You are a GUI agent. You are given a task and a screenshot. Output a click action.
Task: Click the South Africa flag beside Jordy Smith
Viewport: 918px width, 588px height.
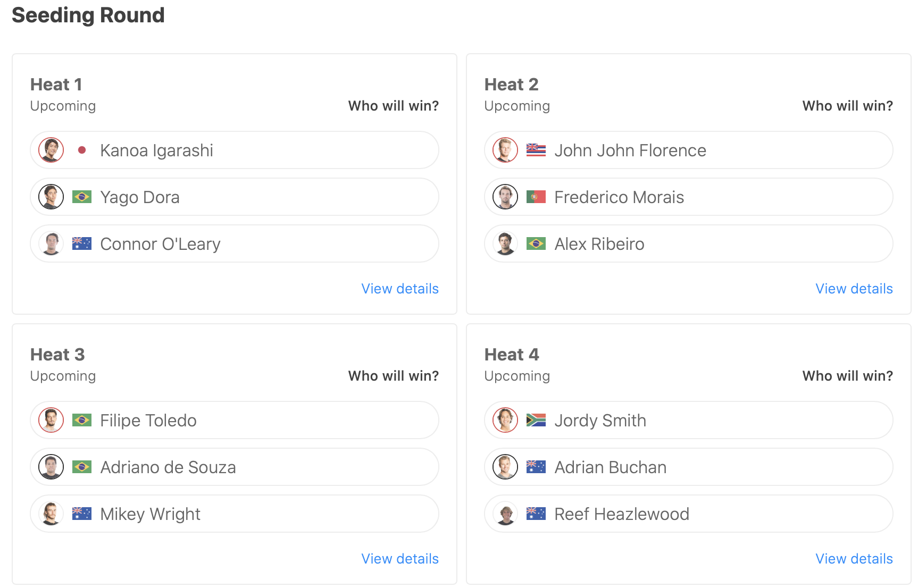(x=536, y=421)
